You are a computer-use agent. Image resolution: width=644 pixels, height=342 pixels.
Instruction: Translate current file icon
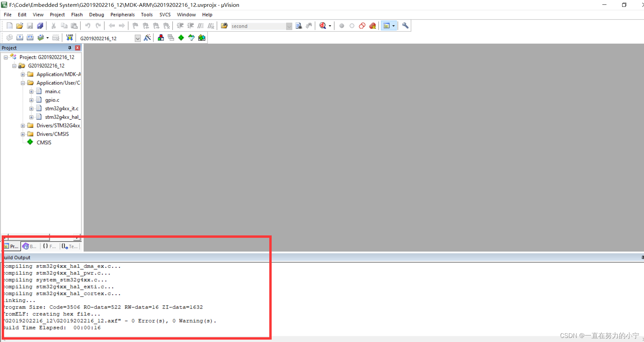pos(10,38)
